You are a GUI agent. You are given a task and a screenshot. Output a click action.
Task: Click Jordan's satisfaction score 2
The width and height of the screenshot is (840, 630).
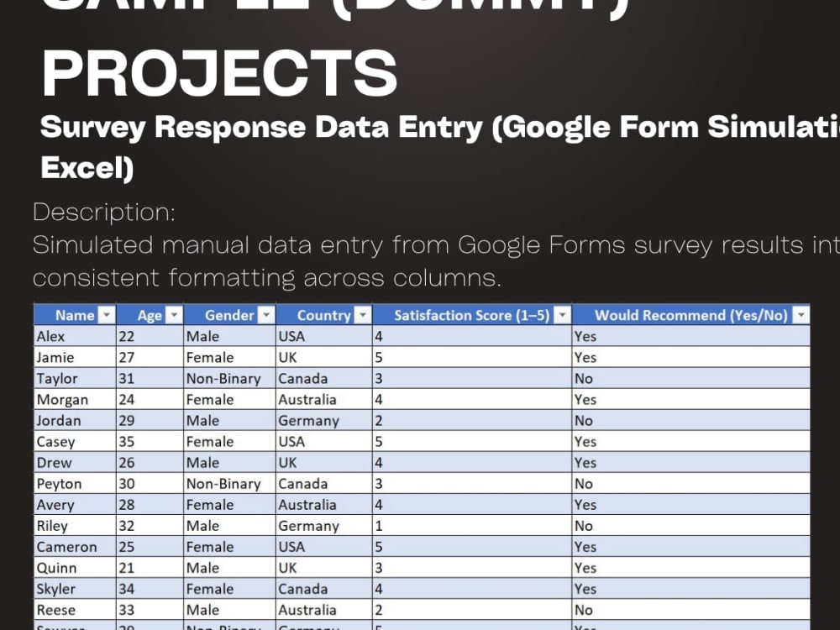pos(471,421)
